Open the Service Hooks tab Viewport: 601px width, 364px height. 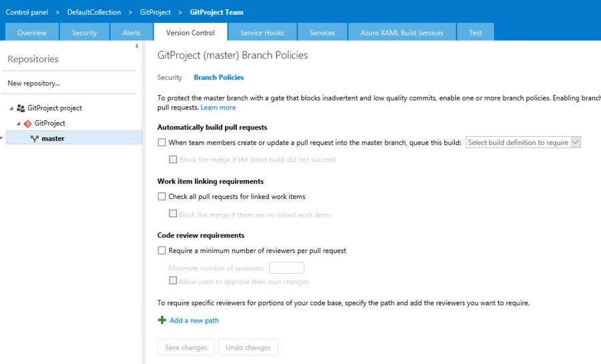click(262, 33)
